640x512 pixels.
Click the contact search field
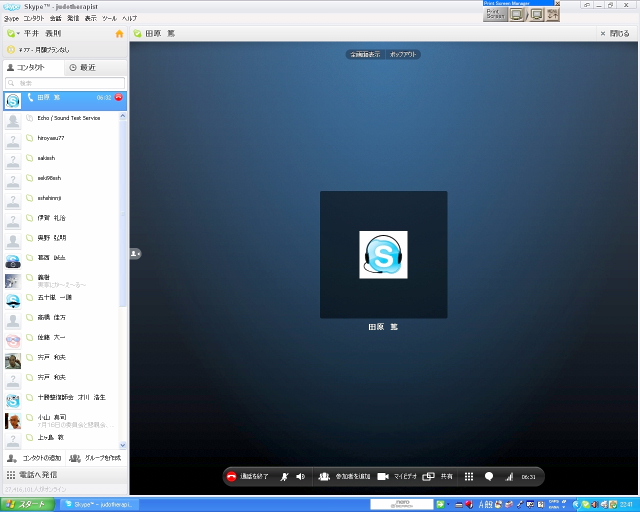coord(65,82)
